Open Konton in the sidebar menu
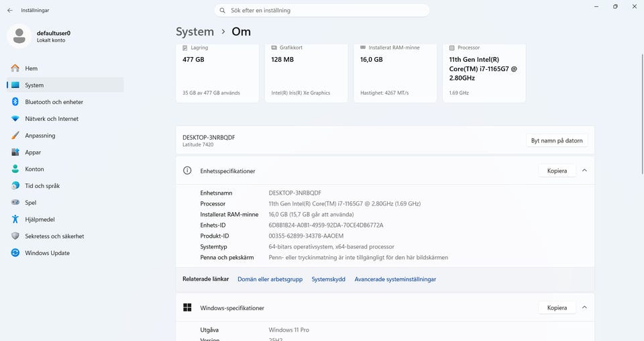The height and width of the screenshot is (341, 644). (x=34, y=169)
